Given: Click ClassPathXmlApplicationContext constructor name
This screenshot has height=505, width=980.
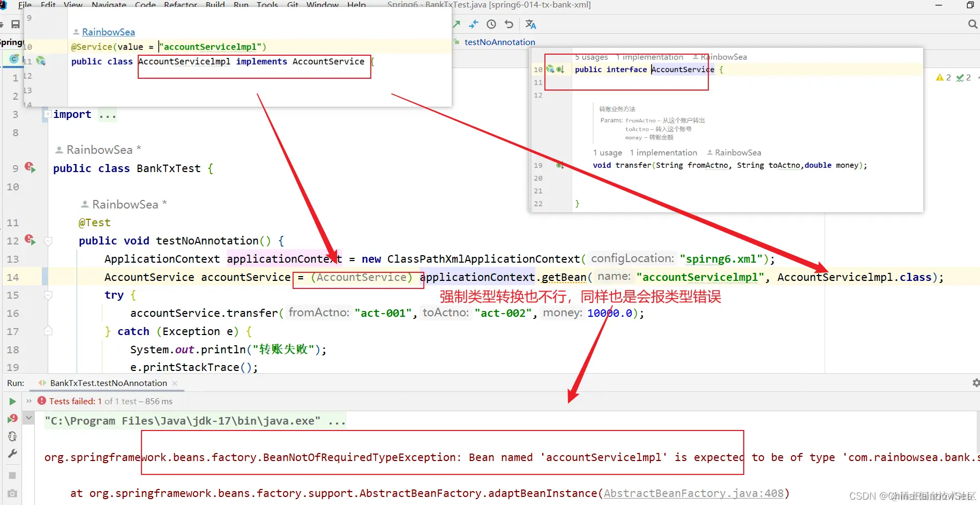Looking at the screenshot, I should (x=483, y=259).
